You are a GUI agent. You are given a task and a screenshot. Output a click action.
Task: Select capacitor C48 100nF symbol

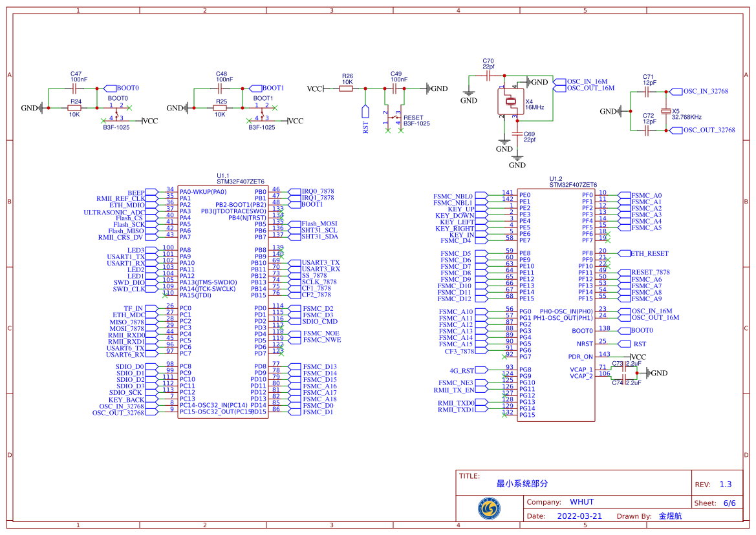220,88
